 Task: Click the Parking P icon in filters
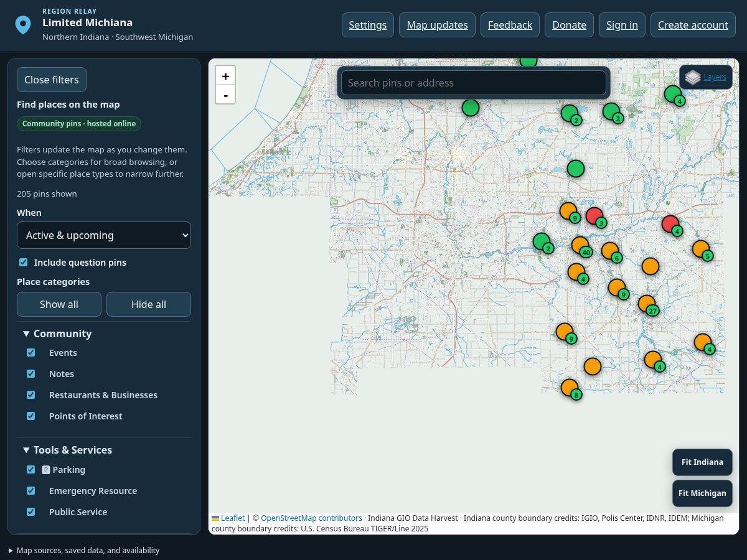(46, 470)
